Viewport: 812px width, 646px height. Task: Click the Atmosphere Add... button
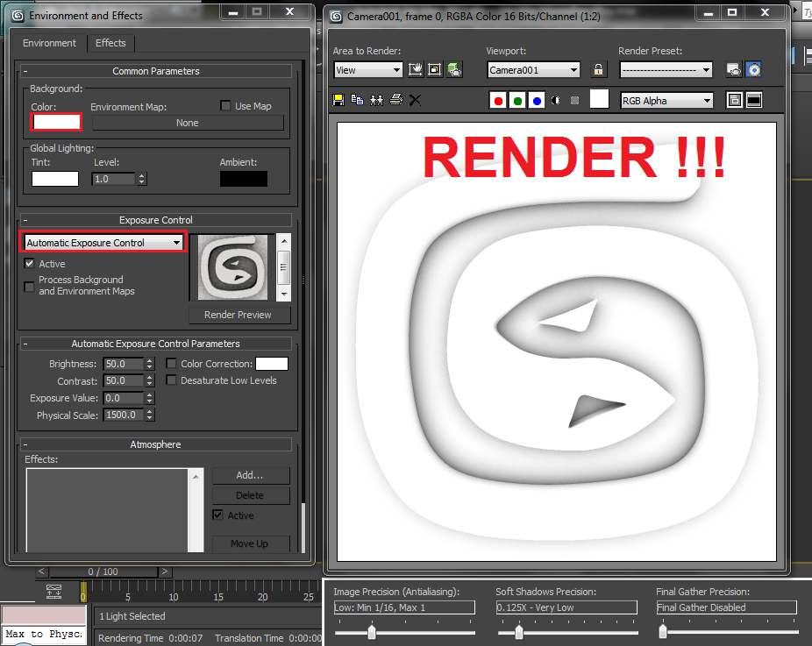[x=251, y=475]
